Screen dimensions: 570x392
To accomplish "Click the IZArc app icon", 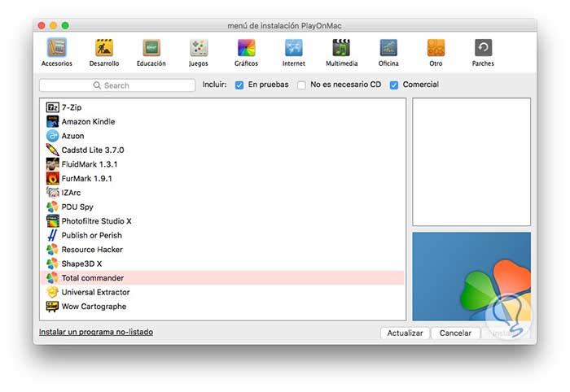I will (x=52, y=193).
